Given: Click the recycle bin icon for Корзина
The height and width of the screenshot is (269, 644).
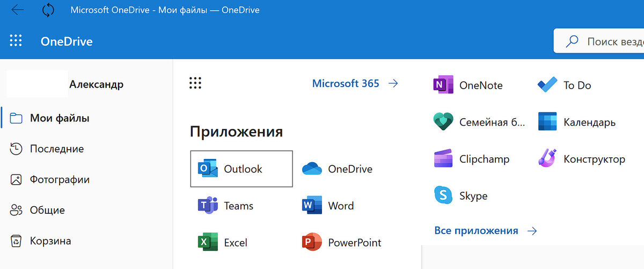Looking at the screenshot, I should 16,241.
